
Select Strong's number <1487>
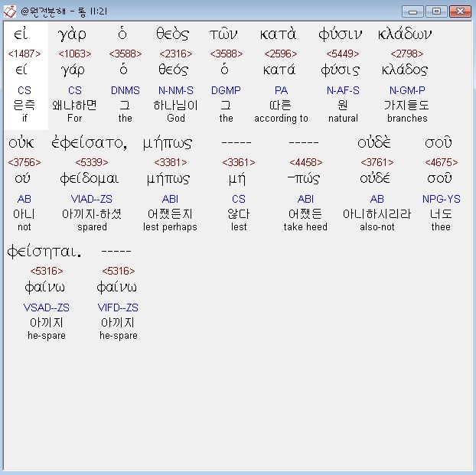[x=24, y=54]
